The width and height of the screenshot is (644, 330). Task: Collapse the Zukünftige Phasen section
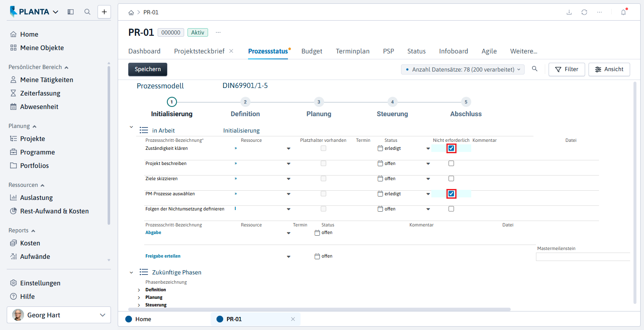131,272
